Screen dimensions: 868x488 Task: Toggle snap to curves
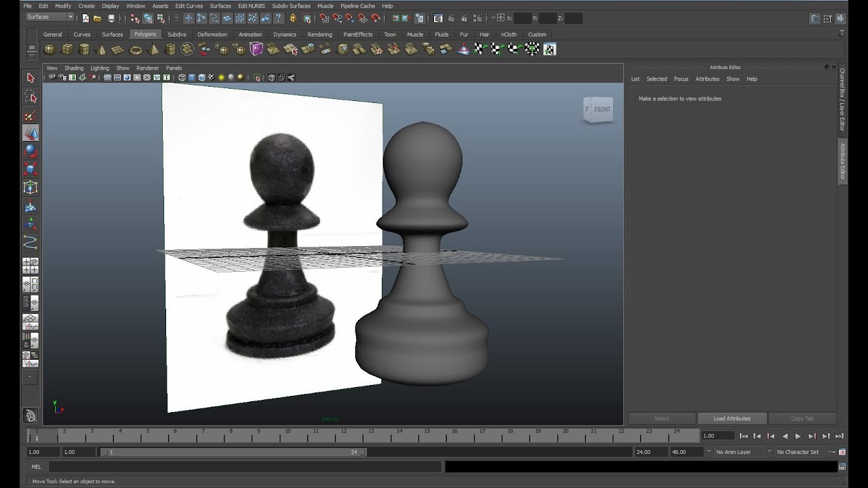click(337, 18)
